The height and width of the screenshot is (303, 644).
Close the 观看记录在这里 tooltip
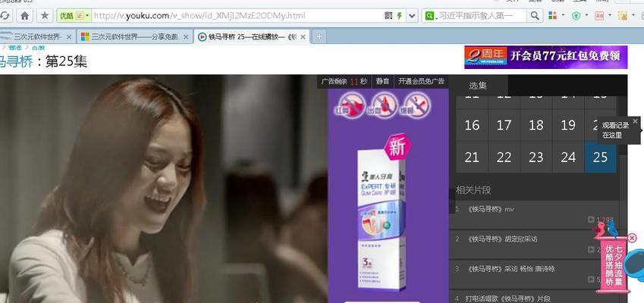point(636,121)
